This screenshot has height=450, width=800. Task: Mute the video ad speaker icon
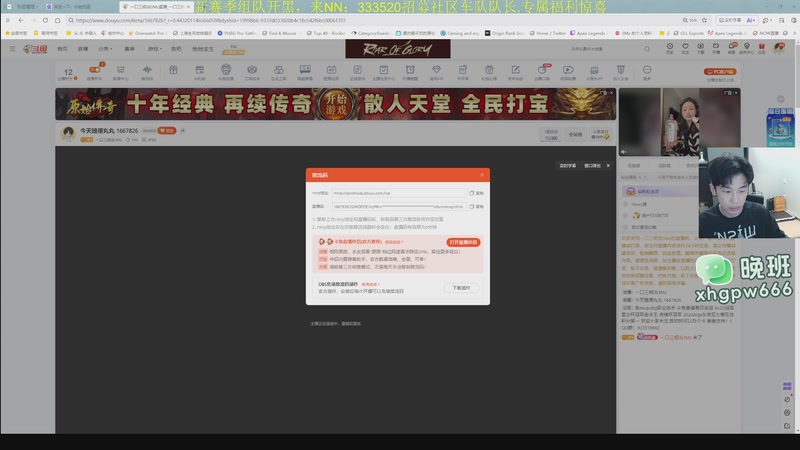[623, 152]
